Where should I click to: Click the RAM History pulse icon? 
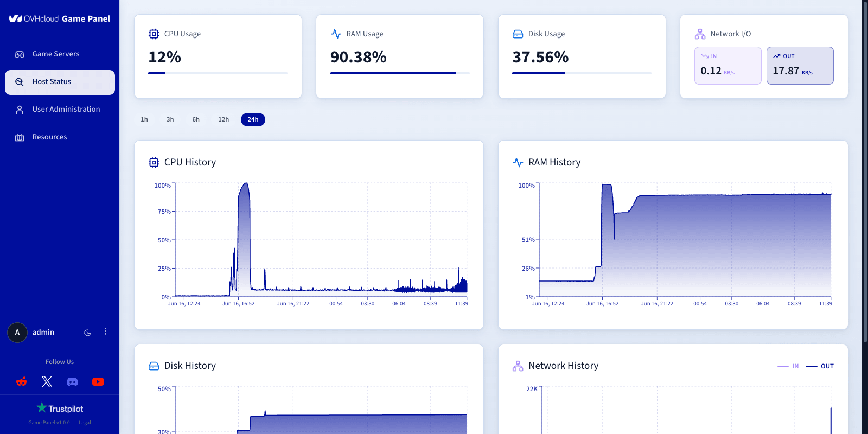pyautogui.click(x=518, y=162)
